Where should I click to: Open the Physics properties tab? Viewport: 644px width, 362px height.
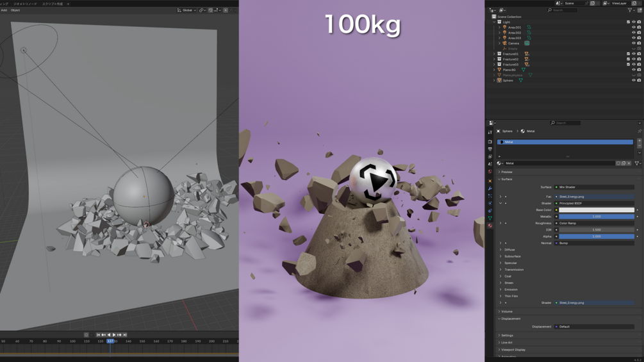tap(490, 203)
